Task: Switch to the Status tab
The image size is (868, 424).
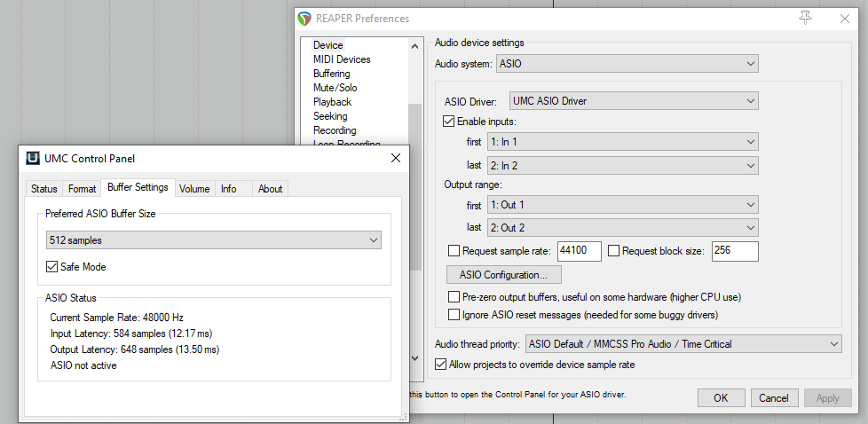Action: [43, 189]
